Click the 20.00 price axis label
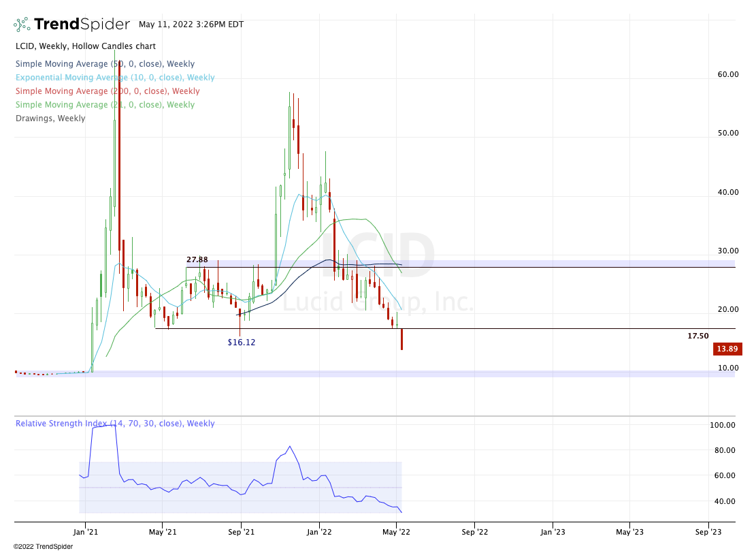 click(x=728, y=309)
